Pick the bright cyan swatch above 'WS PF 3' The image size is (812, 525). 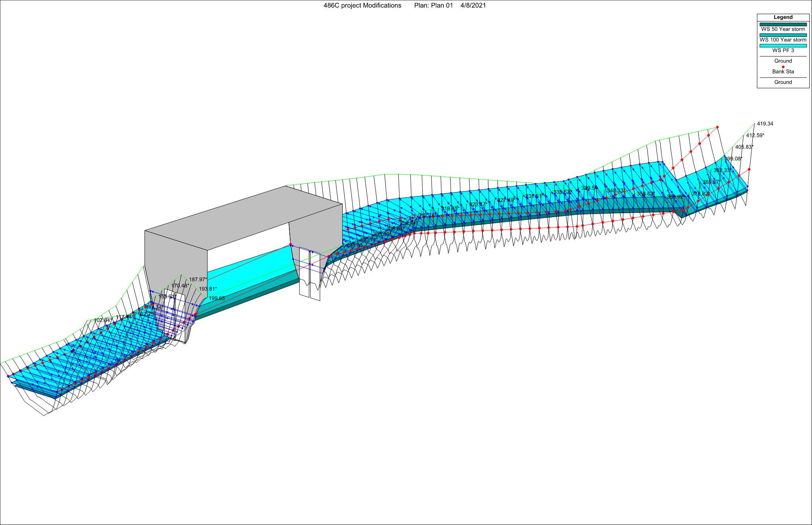point(783,46)
